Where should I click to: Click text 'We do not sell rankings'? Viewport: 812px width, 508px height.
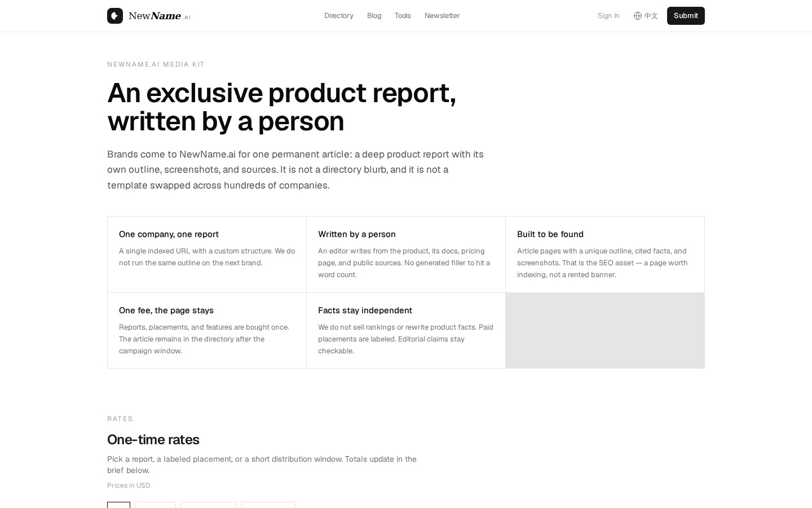[x=405, y=339]
